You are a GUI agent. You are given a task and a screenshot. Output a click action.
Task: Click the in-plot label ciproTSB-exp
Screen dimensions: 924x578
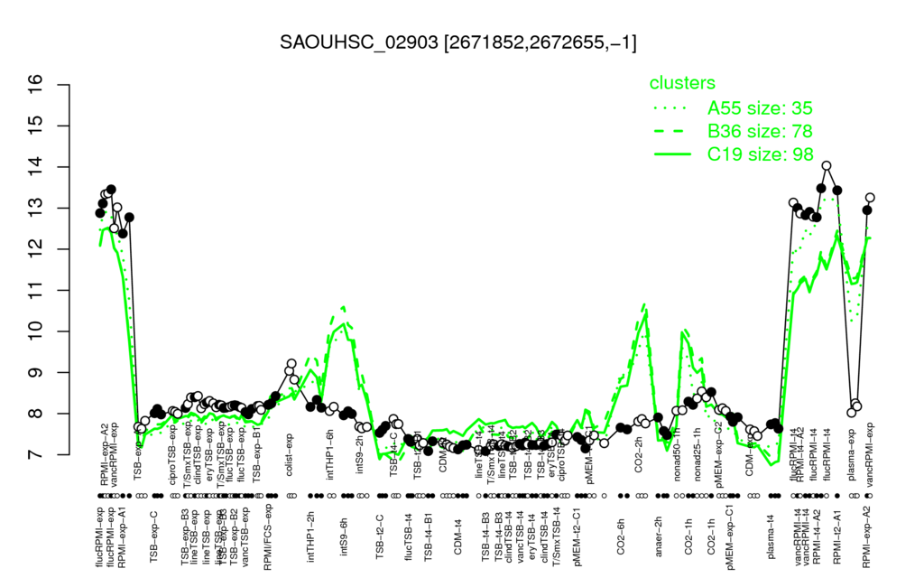point(172,454)
